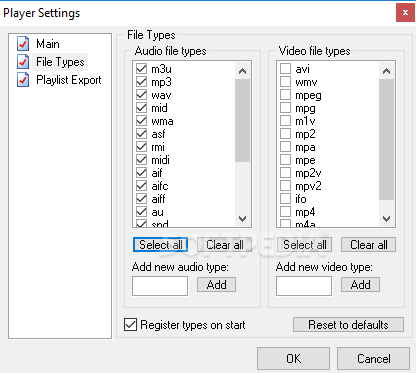Toggle the asf audio checkbox

point(142,134)
